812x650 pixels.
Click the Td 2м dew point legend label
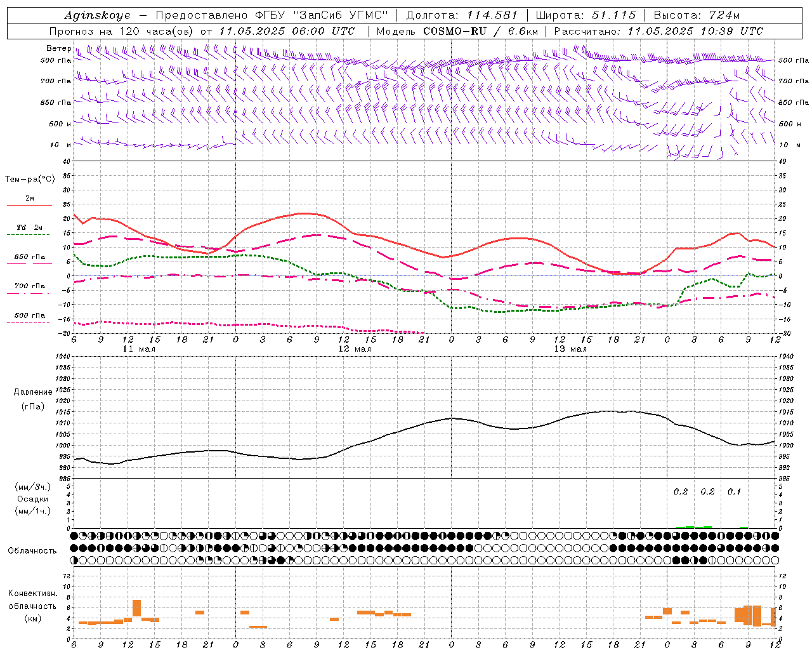point(30,227)
